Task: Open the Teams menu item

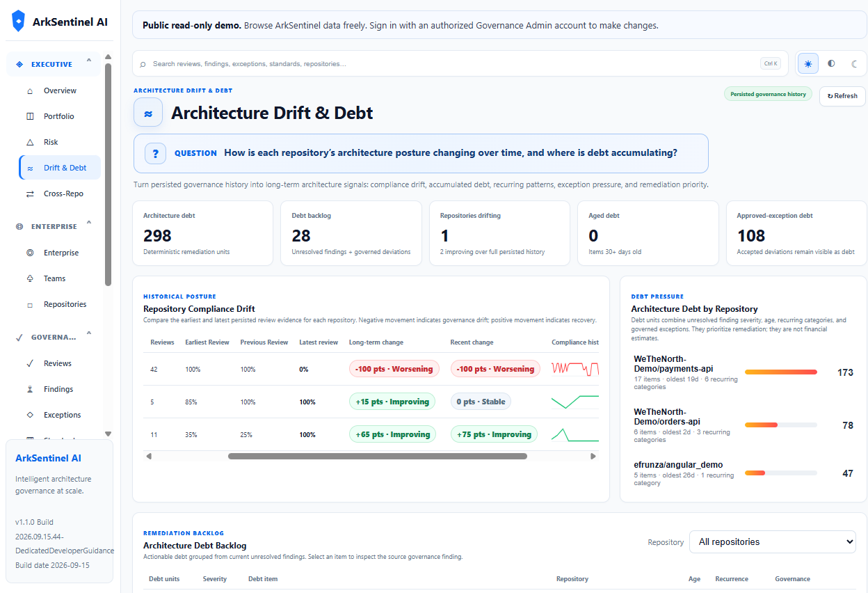Action: point(60,278)
